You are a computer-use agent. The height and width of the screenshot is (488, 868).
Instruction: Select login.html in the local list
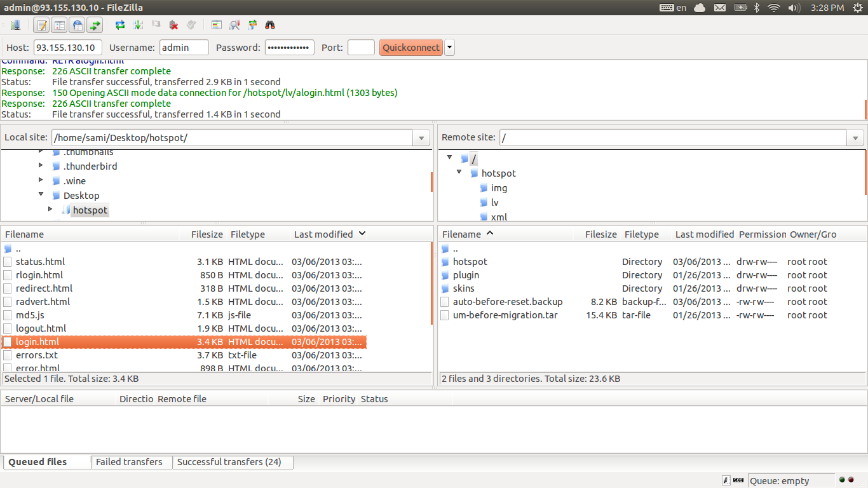[x=184, y=342]
